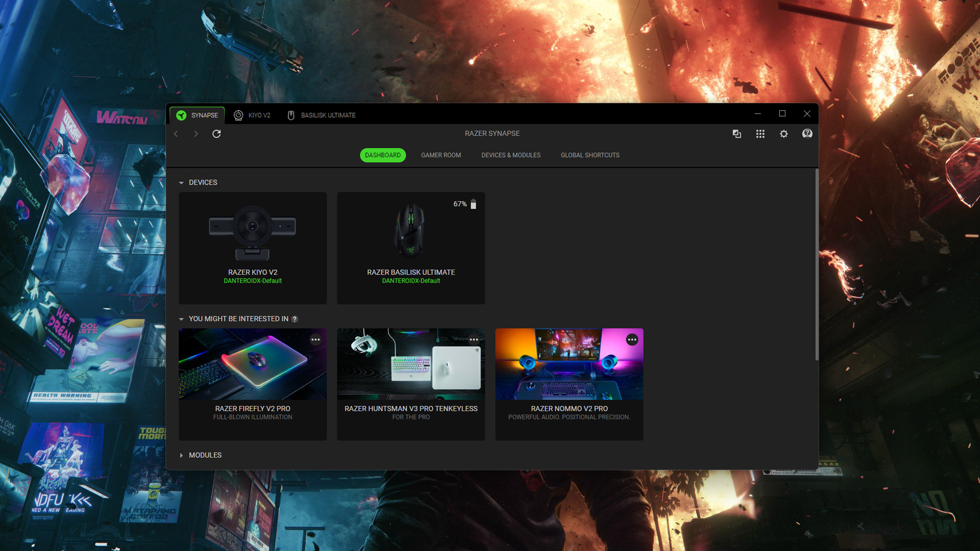Open the apps grid launcher icon

pyautogui.click(x=760, y=134)
